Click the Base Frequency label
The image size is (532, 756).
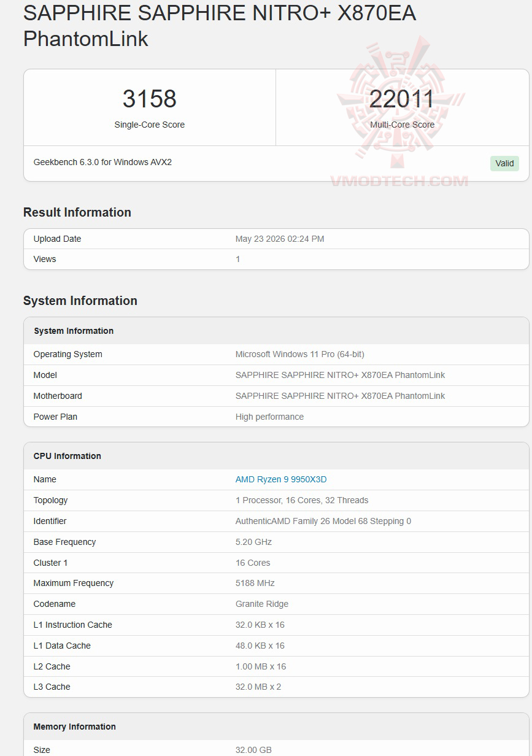[64, 542]
